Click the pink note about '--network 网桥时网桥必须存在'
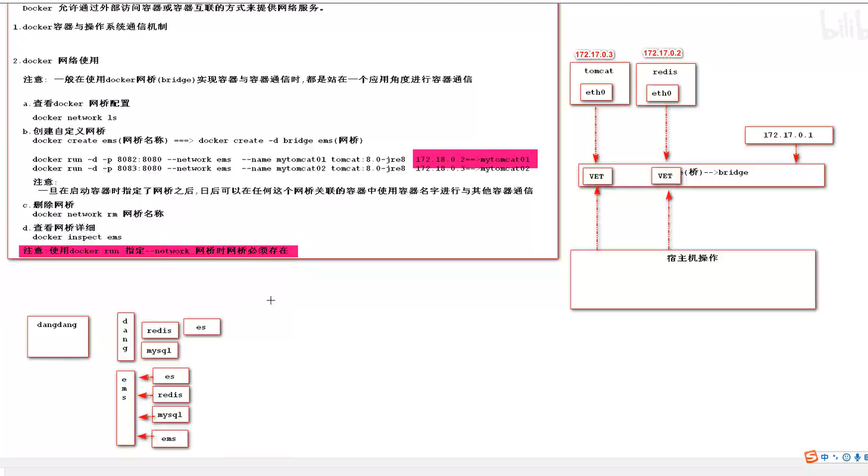 (158, 251)
